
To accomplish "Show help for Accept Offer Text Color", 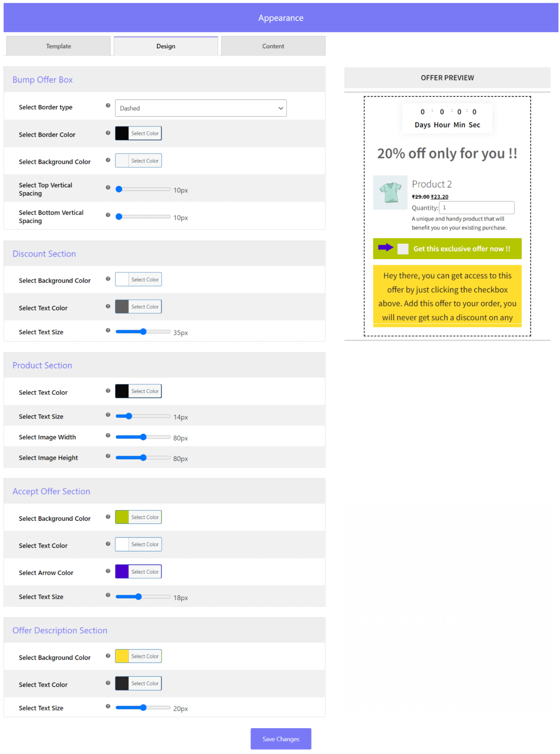I will pos(108,544).
